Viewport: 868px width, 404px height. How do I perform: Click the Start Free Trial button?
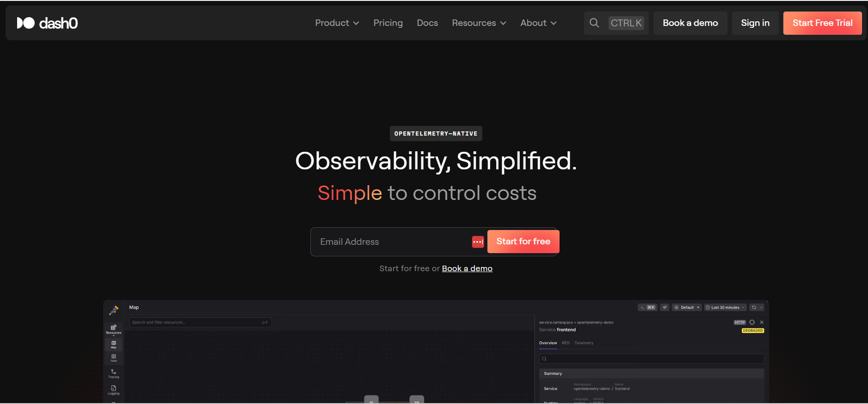(x=822, y=23)
